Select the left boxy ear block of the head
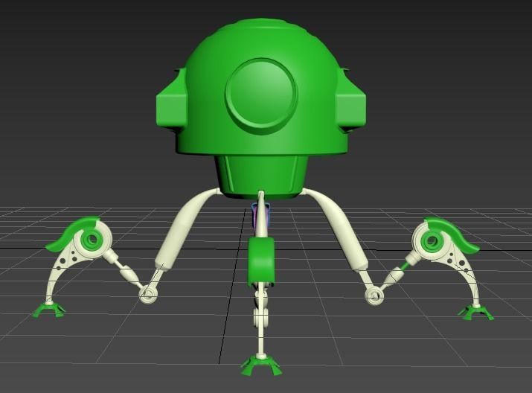The image size is (532, 393). tap(172, 99)
